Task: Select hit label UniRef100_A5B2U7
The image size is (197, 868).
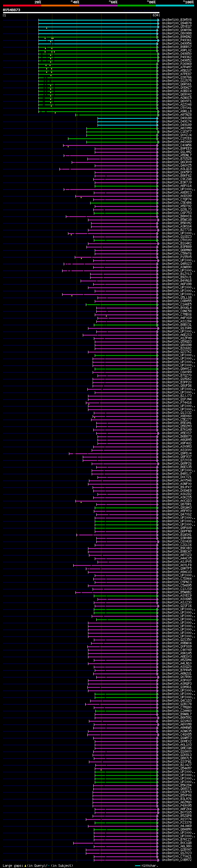Action: pyautogui.click(x=177, y=71)
